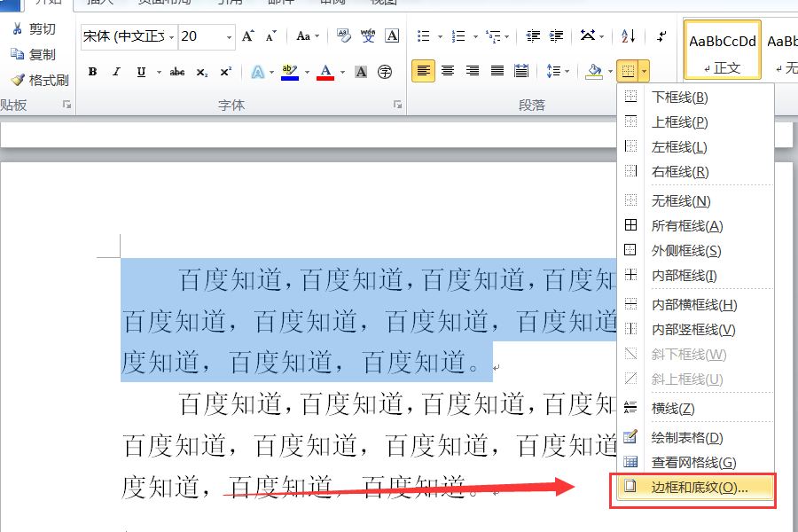Select Distributed alignment button
This screenshot has width=798, height=532.
pos(521,71)
